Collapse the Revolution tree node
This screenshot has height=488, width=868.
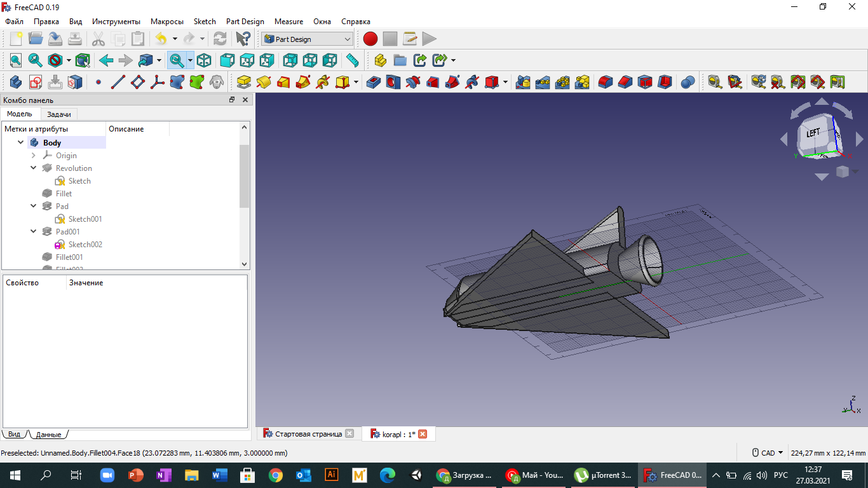[34, 168]
